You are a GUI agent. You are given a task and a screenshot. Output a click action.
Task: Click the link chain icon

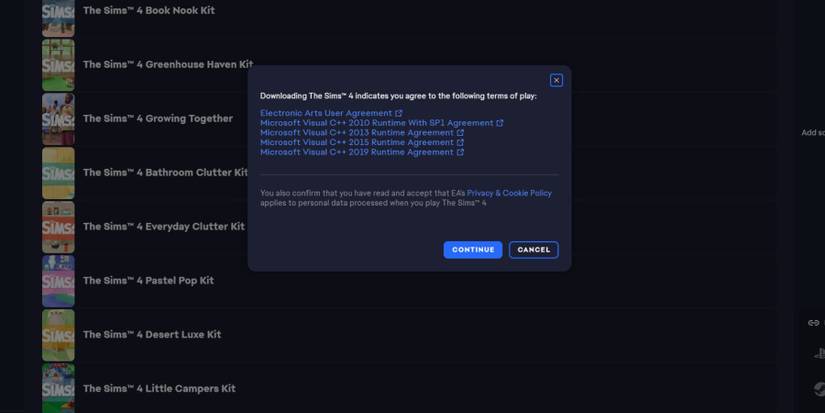pos(813,323)
